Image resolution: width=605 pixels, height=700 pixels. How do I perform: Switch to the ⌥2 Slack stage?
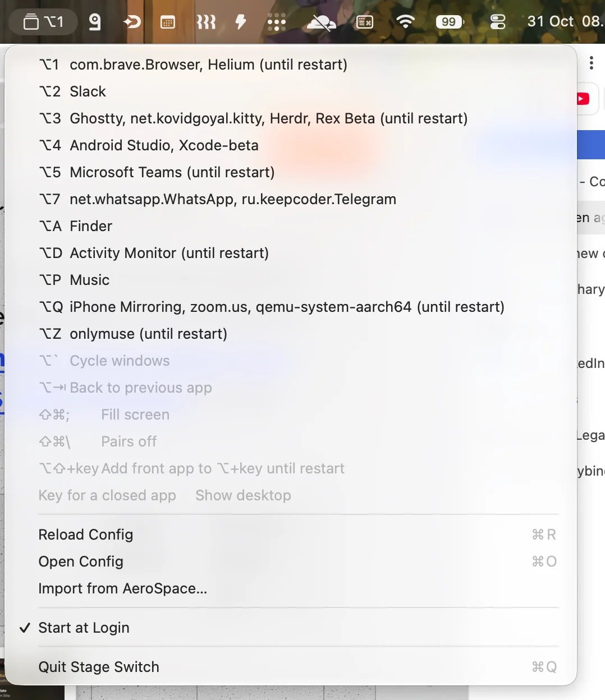pos(291,91)
